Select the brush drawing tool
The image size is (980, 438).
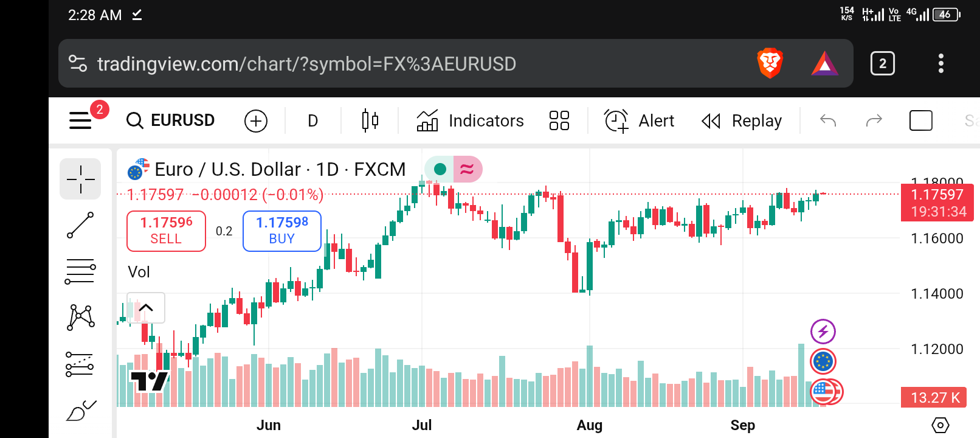pyautogui.click(x=80, y=411)
